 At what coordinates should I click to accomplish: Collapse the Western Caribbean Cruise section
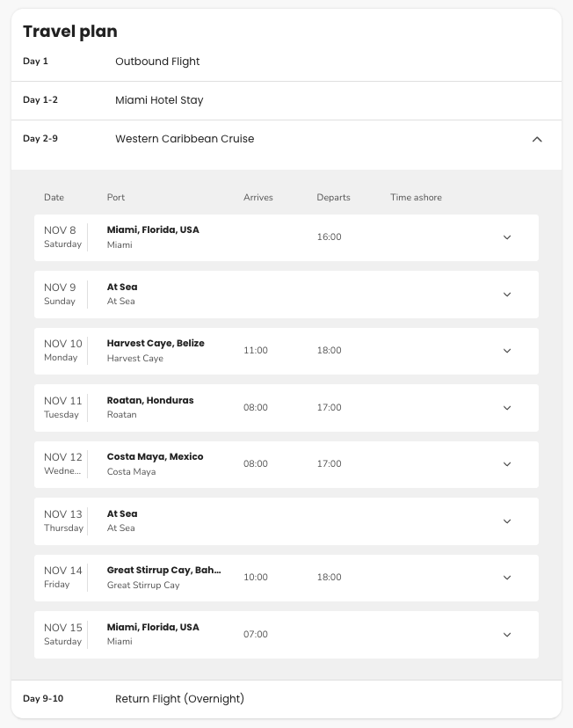[537, 139]
